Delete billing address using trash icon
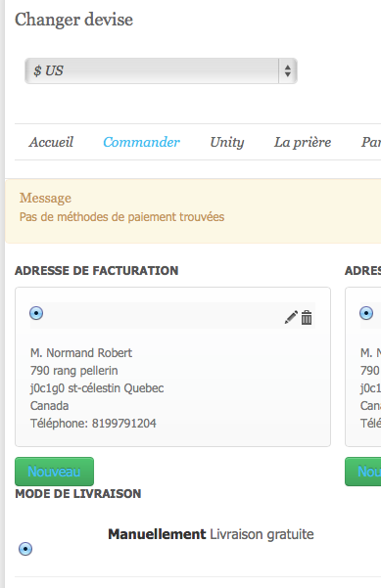Viewport: 381px width, 588px height. (307, 317)
